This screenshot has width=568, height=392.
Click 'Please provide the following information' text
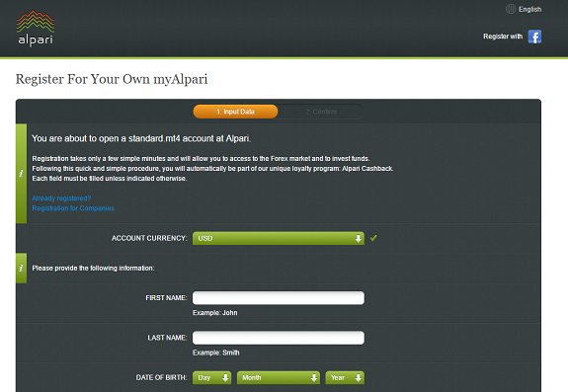93,269
